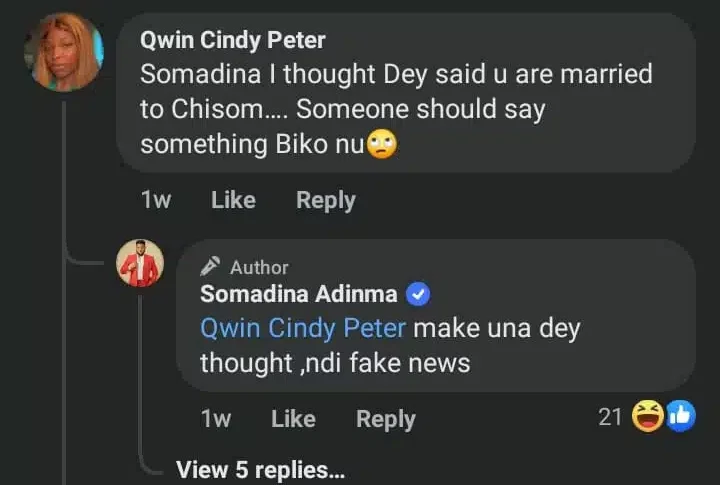Open Somadina Adinma's profile picture

tap(140, 264)
